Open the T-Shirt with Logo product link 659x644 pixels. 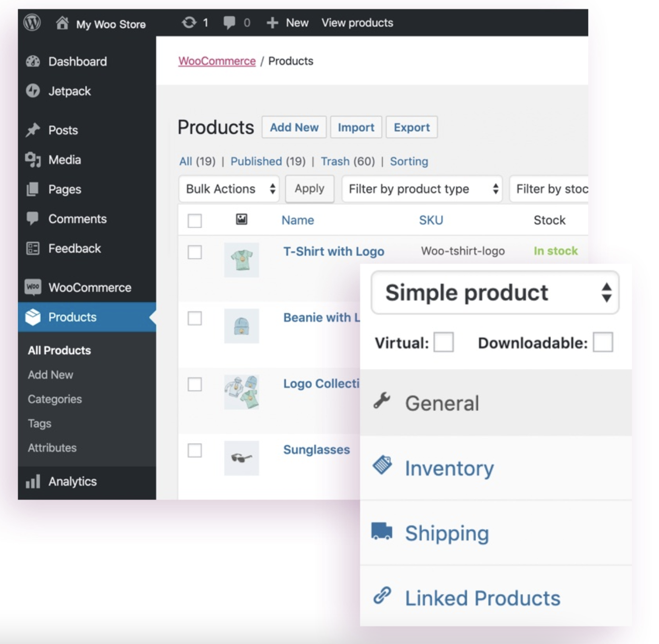click(334, 251)
